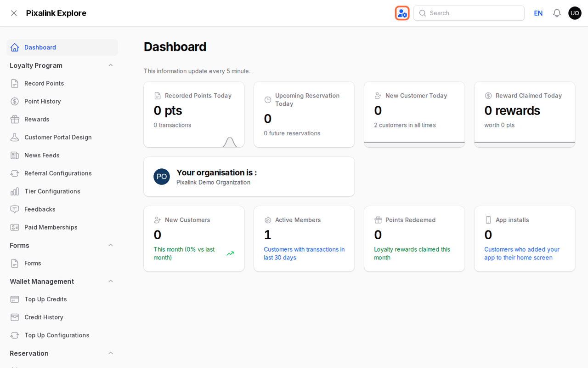Viewport: 588px width, 368px height.
Task: Click the New Customers trend arrow icon
Action: 230,253
